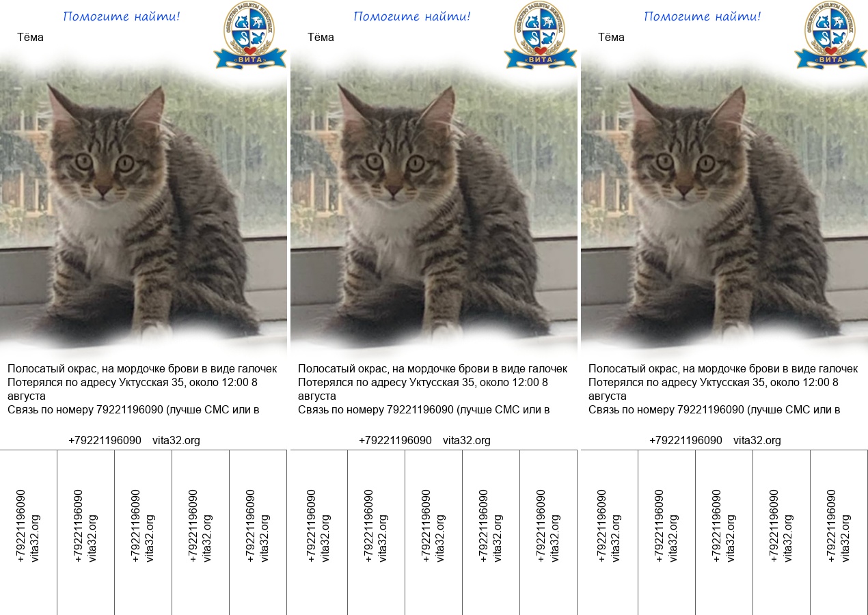Click the name 'Тёма' on the left flyer
Image resolution: width=868 pixels, height=615 pixels.
(x=30, y=38)
